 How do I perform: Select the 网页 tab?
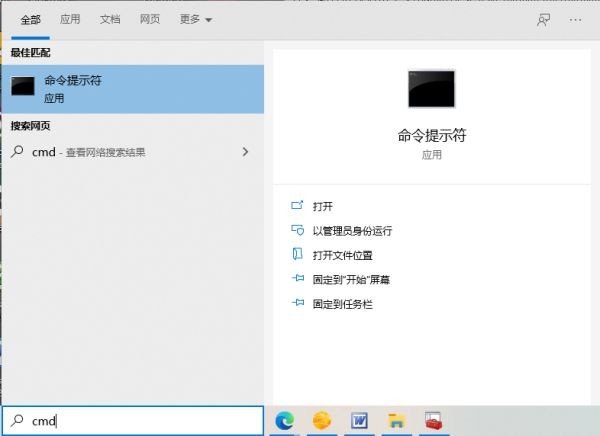click(x=150, y=19)
